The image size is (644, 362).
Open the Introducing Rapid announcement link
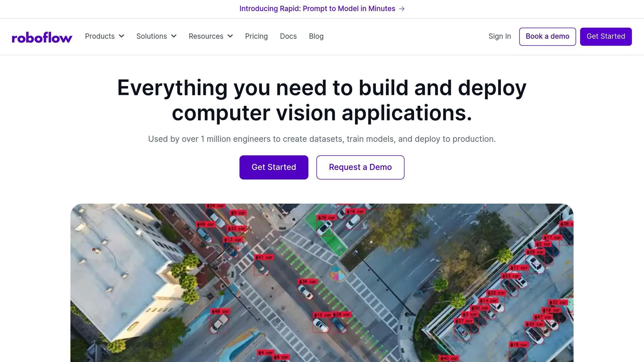point(322,9)
